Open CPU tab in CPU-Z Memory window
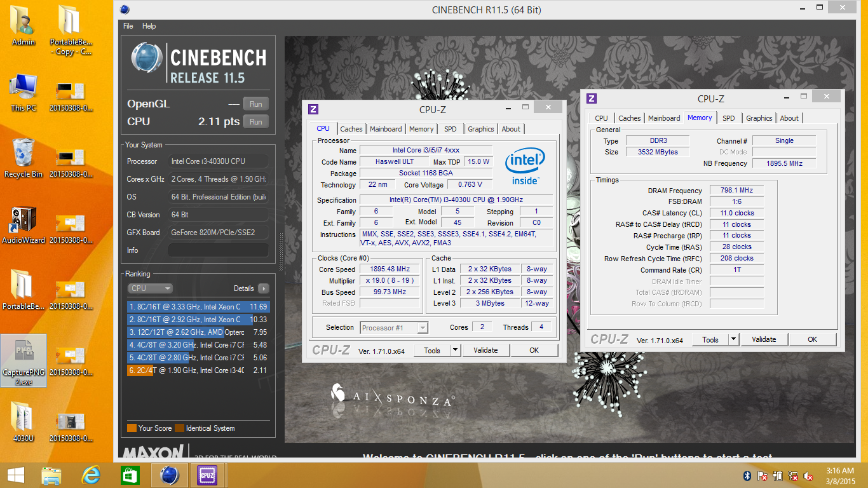 tap(601, 118)
